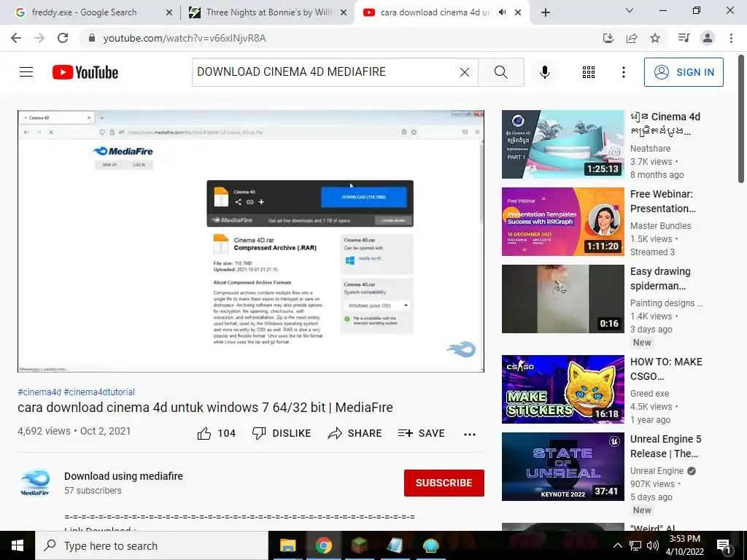Select the cara download cinema 4d tab
The width and height of the screenshot is (747, 560).
click(429, 12)
